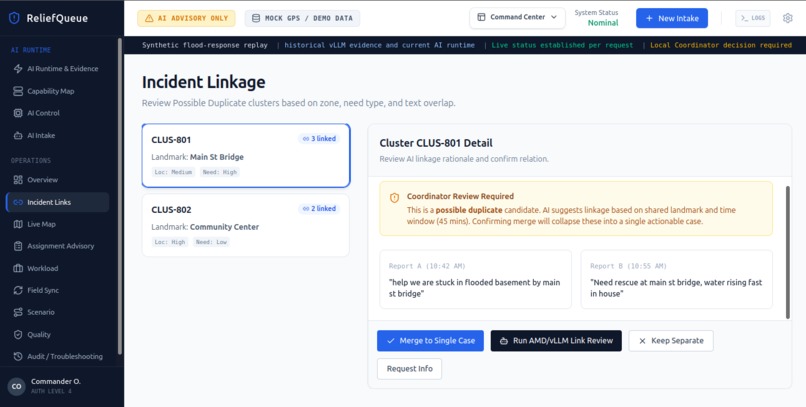Click the AI Control chip icon
The width and height of the screenshot is (806, 407).
[18, 113]
